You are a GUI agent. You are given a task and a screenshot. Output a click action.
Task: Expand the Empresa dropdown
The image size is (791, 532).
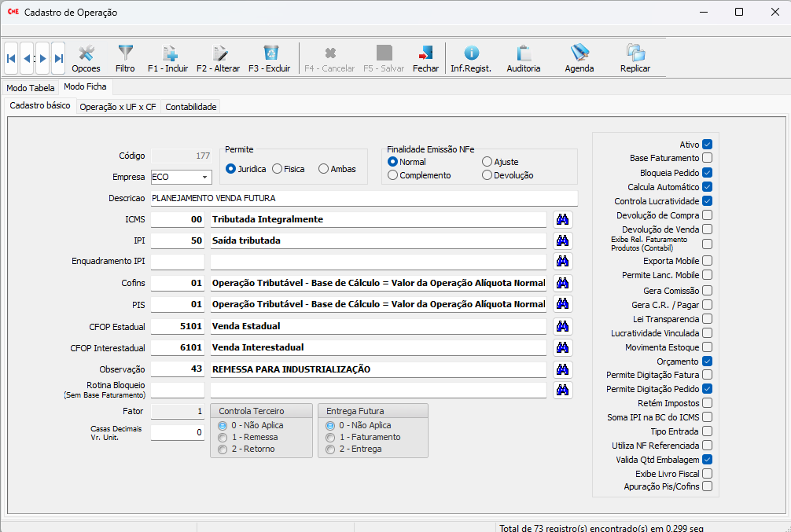tap(204, 178)
